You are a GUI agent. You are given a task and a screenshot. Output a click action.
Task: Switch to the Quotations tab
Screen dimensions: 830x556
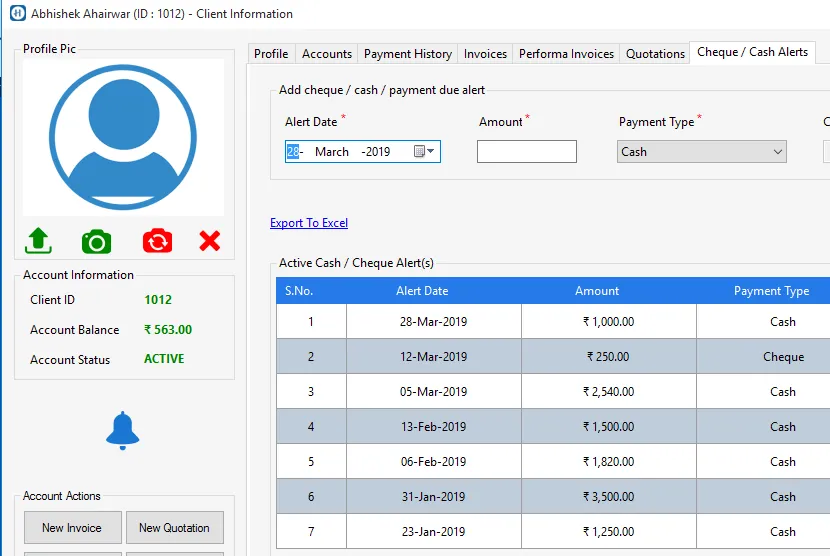655,54
